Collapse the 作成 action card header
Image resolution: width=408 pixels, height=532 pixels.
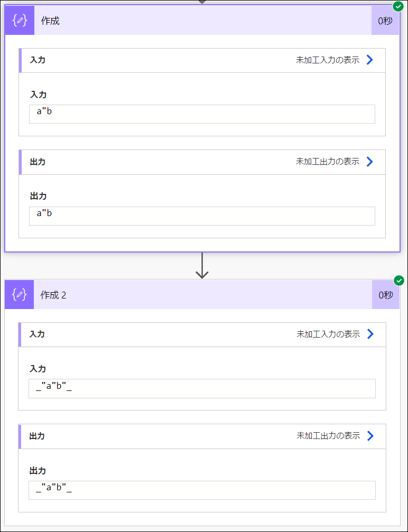click(x=201, y=21)
